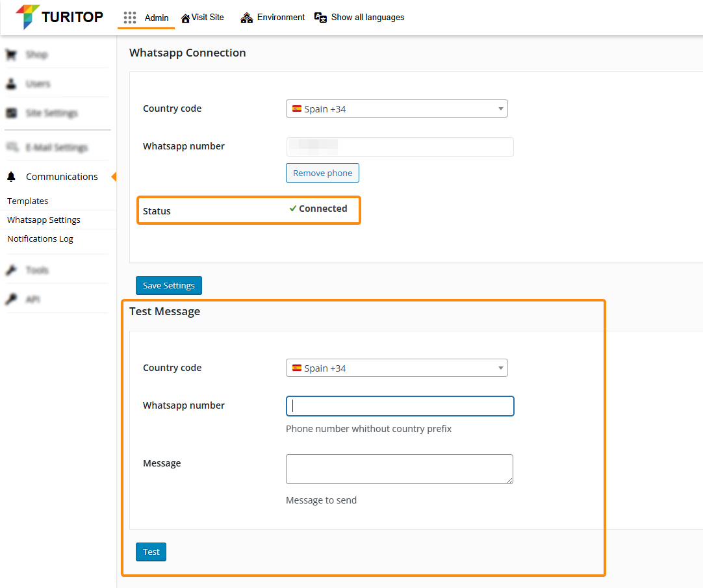The width and height of the screenshot is (703, 588).
Task: Open Country code dropdown in Test Message
Action: pos(396,368)
